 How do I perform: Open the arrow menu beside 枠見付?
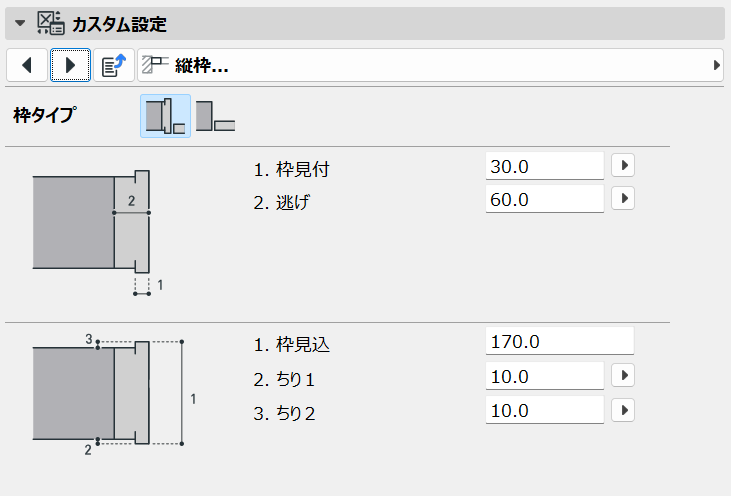623,165
